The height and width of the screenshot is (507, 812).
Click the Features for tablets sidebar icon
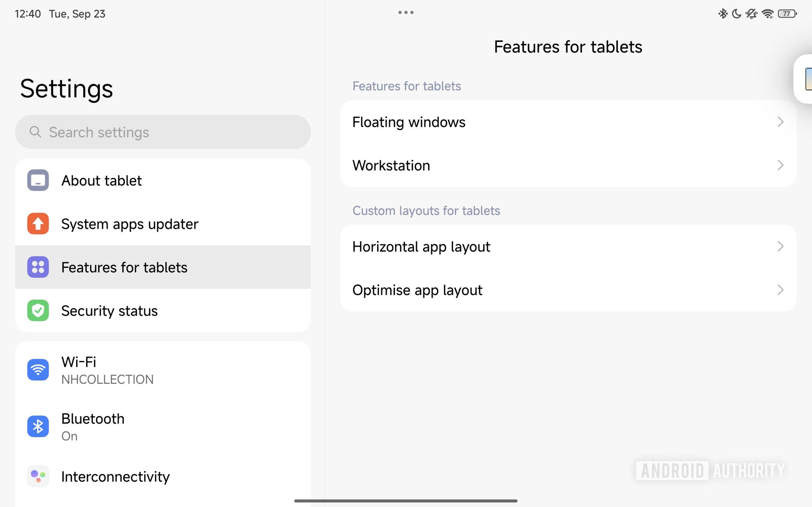(38, 267)
